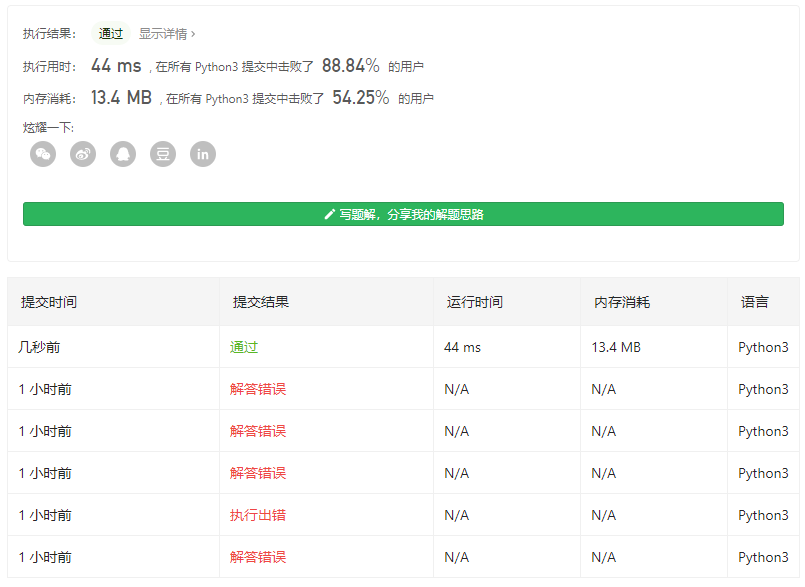Open the 通过 submission from 几秒前

tap(244, 347)
